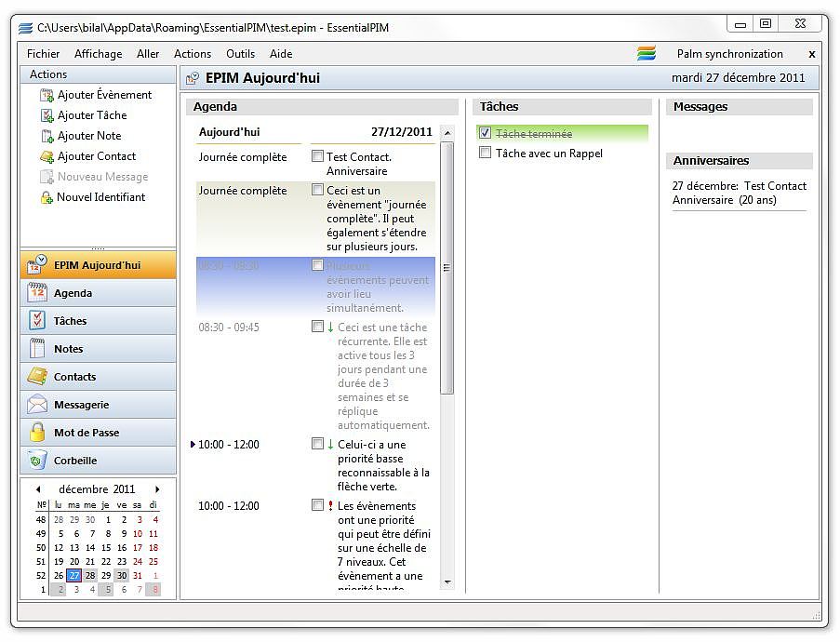Screen dimensions: 840x642
Task: Tick checkbox for 'Celui-ci a une priorité basse'
Action: [x=318, y=444]
